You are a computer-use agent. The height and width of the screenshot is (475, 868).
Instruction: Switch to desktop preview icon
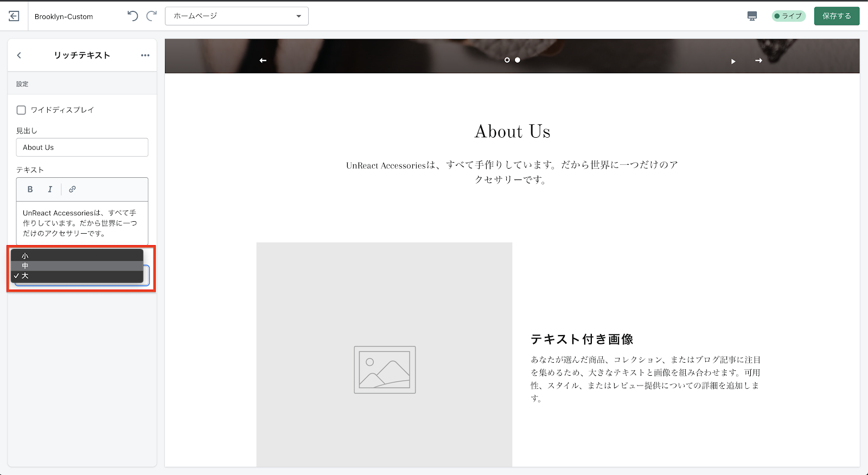tap(752, 16)
